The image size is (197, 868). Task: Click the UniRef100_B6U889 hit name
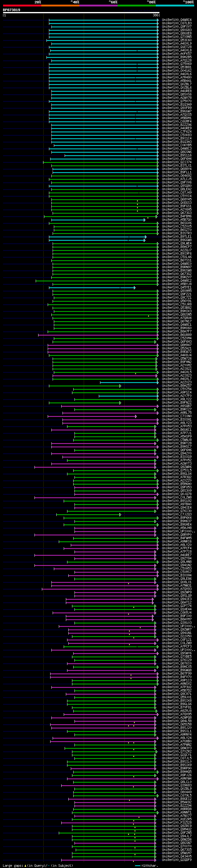(x=176, y=335)
